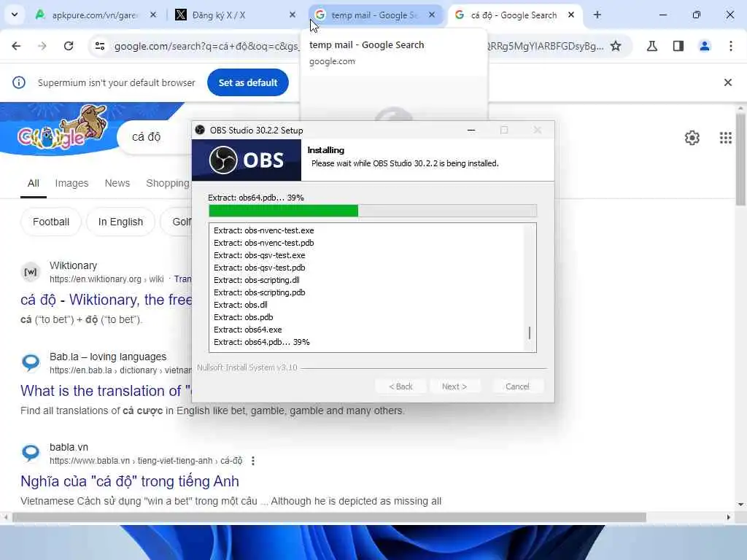Close the apkpure.com tab
The height and width of the screenshot is (560, 747).
tap(153, 15)
